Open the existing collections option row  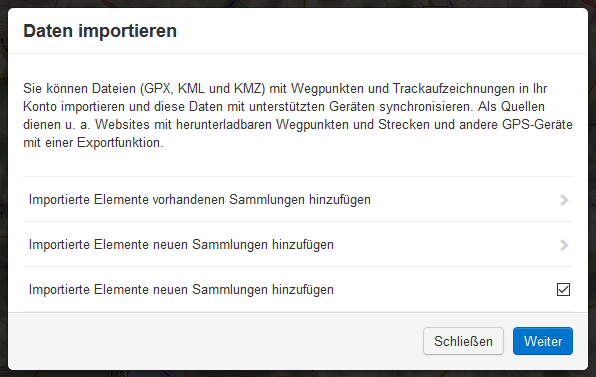click(x=298, y=199)
